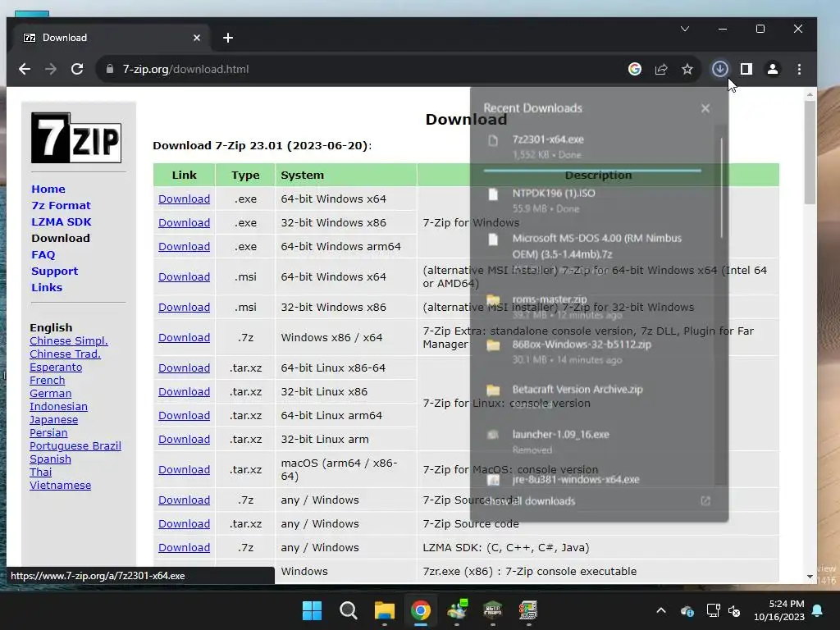This screenshot has width=840, height=630.
Task: Switch language to French
Action: coord(47,381)
